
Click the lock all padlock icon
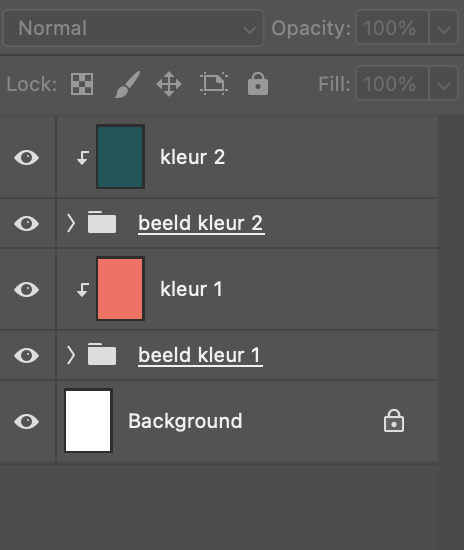coord(258,83)
